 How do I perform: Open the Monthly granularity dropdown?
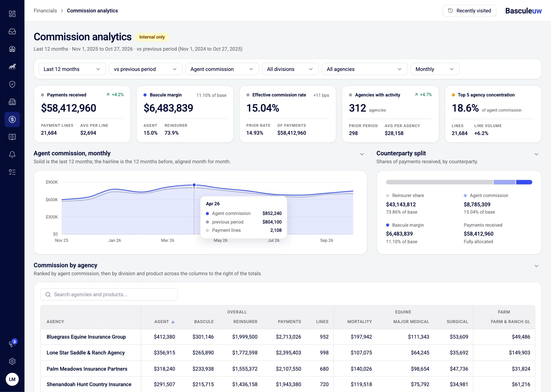(435, 69)
